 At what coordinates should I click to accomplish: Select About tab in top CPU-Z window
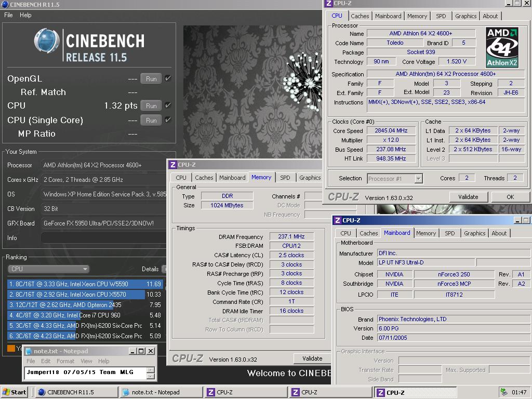pos(490,16)
